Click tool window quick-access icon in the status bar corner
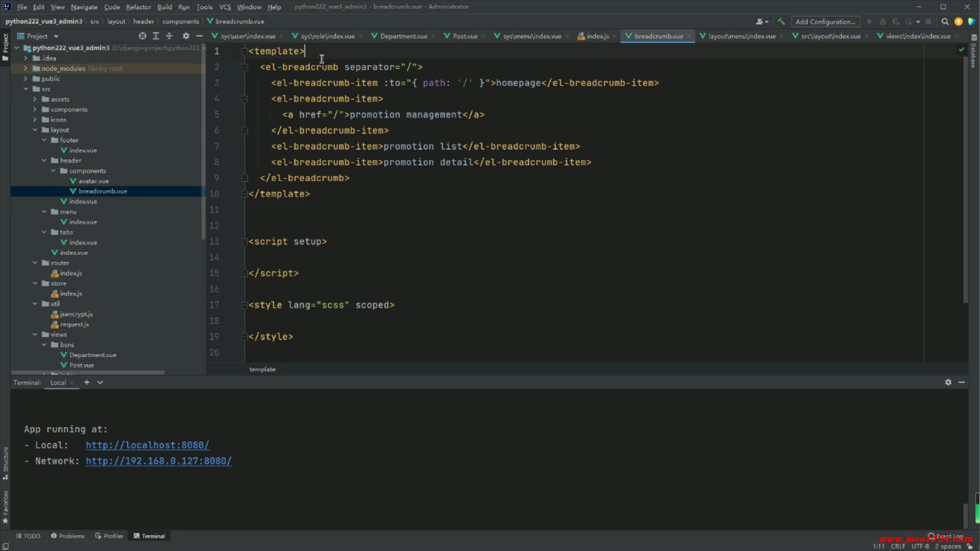 pyautogui.click(x=6, y=546)
